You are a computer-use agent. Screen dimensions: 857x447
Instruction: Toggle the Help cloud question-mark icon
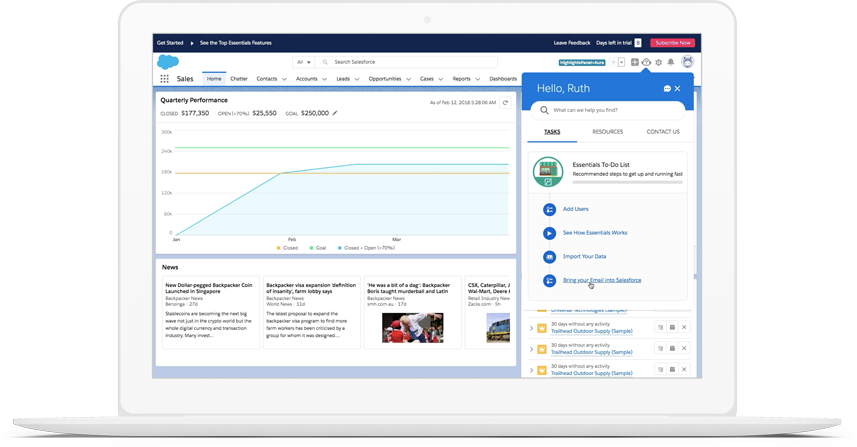[x=646, y=62]
